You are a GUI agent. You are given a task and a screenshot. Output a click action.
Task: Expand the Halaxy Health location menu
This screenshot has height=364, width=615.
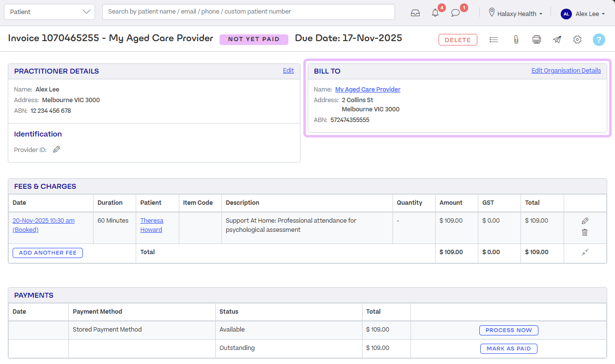[520, 14]
